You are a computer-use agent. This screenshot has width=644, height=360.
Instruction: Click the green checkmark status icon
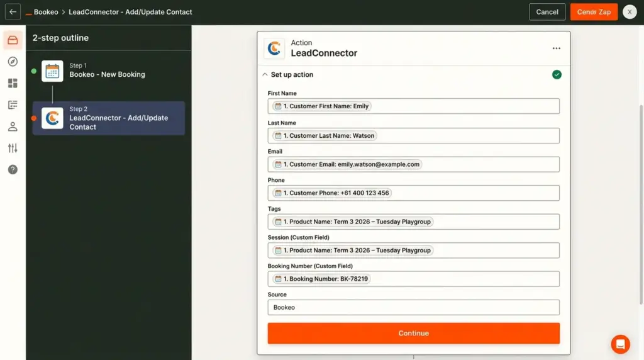coord(557,75)
